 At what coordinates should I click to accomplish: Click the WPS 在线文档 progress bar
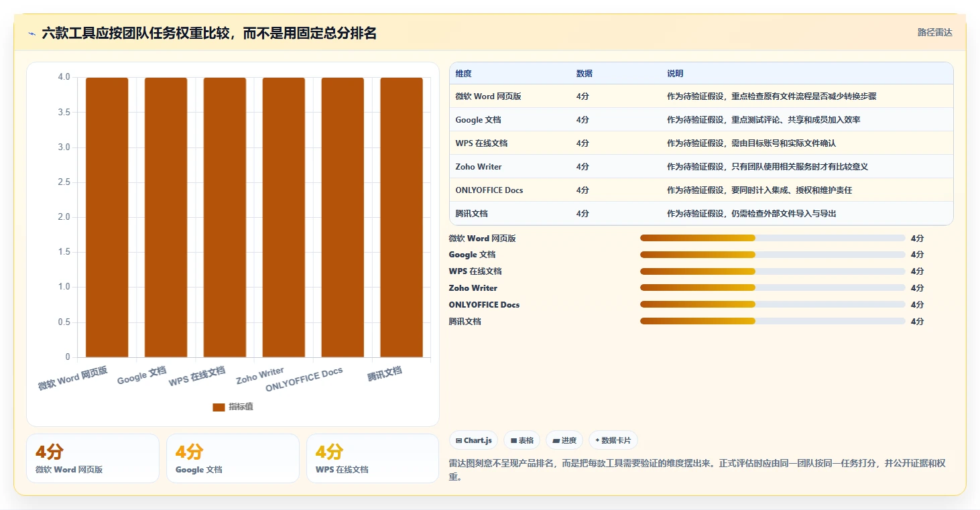pyautogui.click(x=773, y=271)
